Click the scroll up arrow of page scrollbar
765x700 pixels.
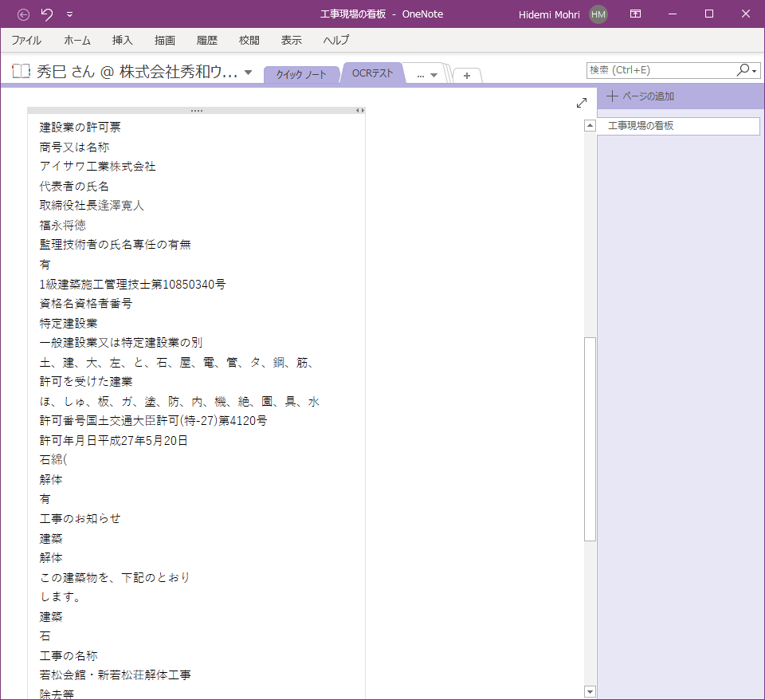pyautogui.click(x=590, y=125)
